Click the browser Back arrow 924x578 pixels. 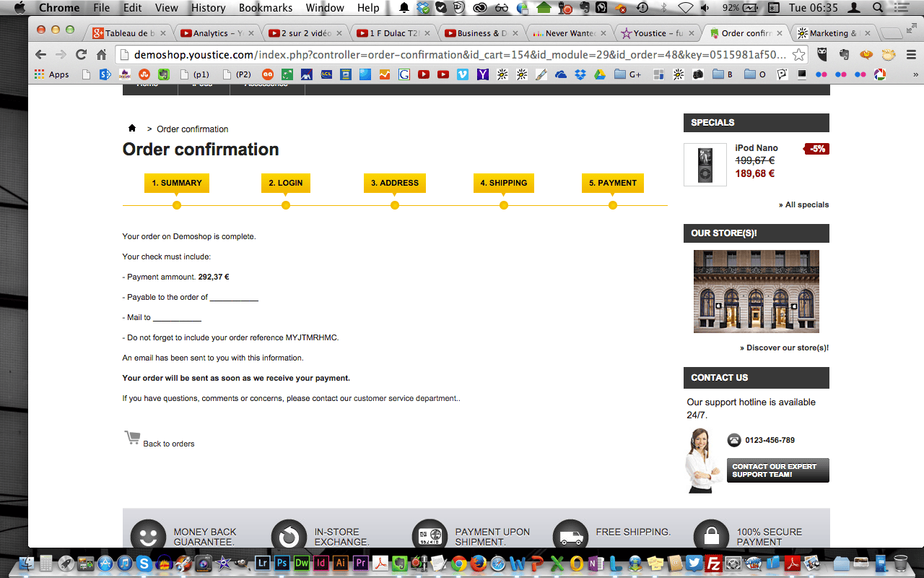point(40,55)
